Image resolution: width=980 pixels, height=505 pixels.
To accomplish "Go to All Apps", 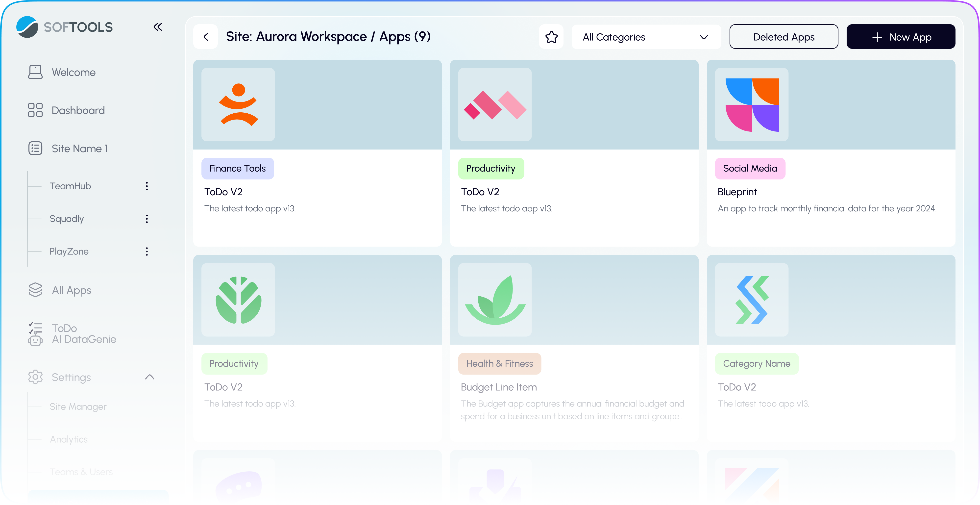I will tap(72, 290).
